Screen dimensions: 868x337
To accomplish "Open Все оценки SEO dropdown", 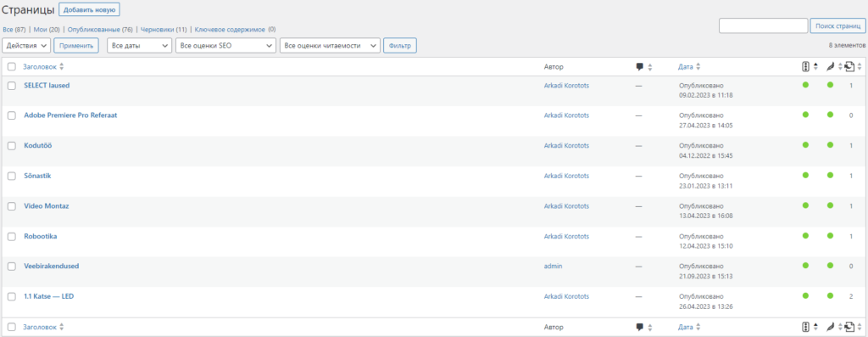I will point(225,46).
